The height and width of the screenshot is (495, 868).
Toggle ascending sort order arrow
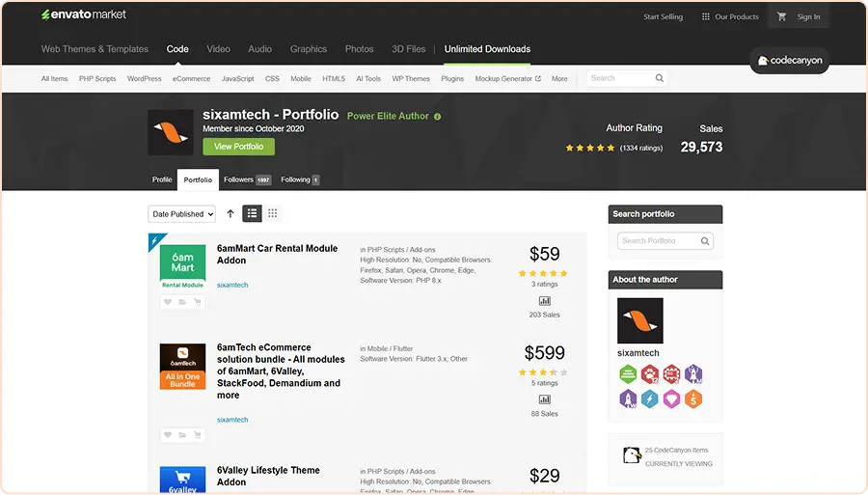[x=231, y=213]
